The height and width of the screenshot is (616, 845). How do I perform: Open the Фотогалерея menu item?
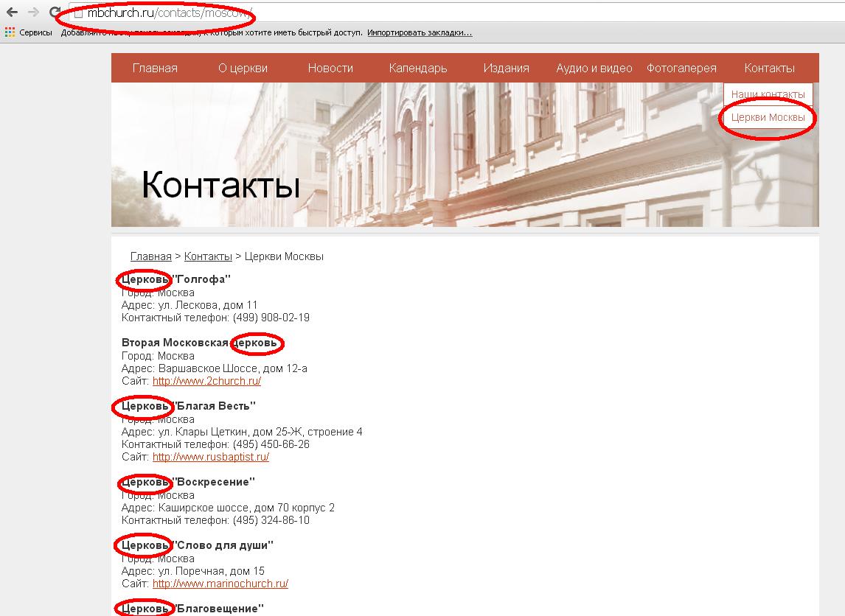coord(681,68)
